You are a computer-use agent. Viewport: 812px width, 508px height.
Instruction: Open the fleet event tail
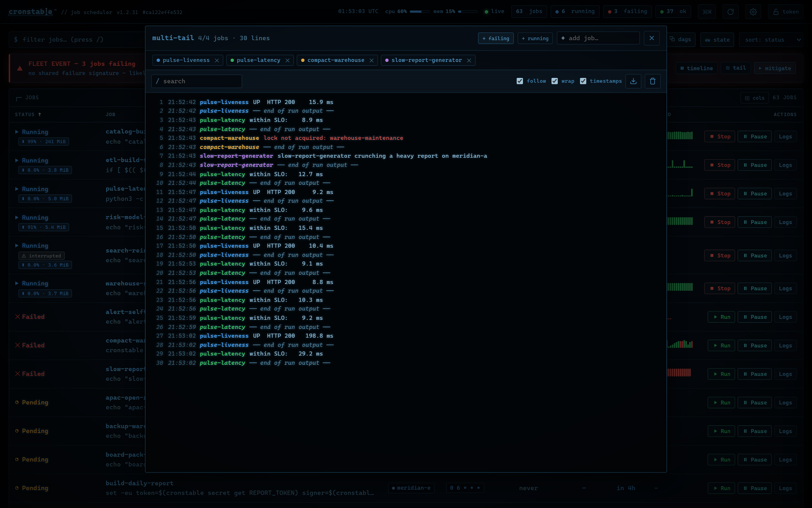pos(736,68)
